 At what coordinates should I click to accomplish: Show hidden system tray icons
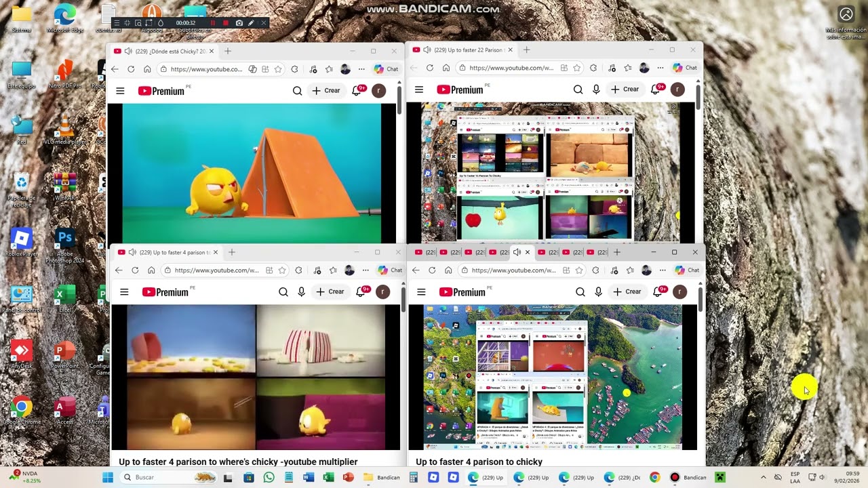pyautogui.click(x=763, y=477)
